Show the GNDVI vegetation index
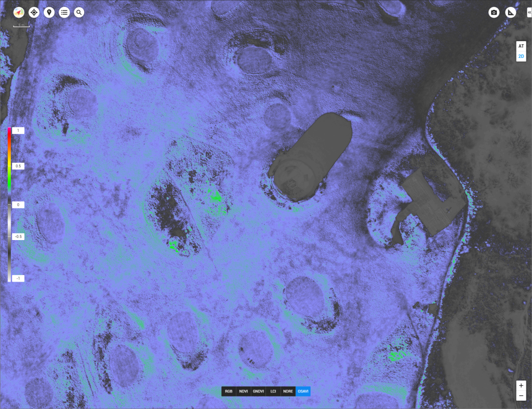The image size is (532, 409). 258,391
